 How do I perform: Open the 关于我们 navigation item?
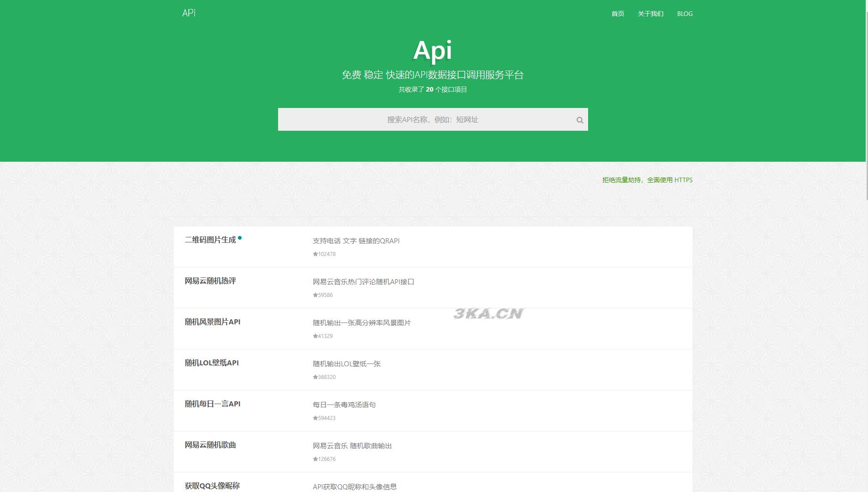coord(651,14)
